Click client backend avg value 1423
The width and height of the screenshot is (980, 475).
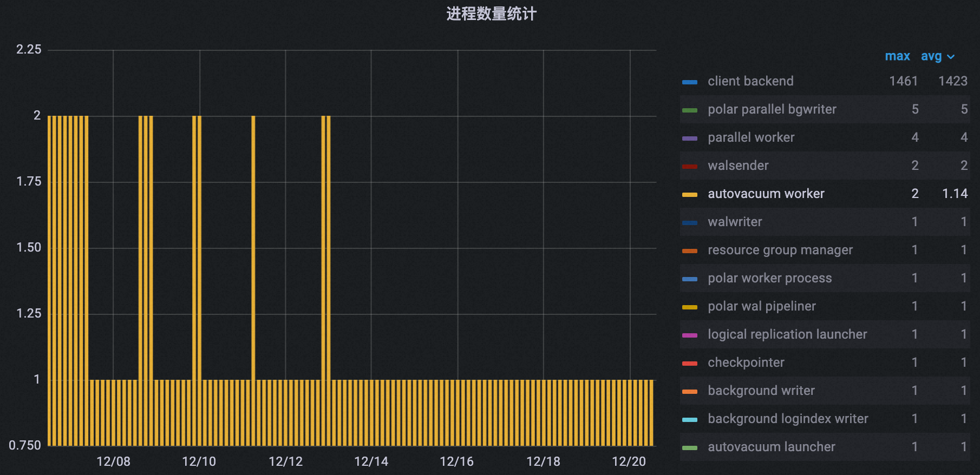pyautogui.click(x=953, y=81)
